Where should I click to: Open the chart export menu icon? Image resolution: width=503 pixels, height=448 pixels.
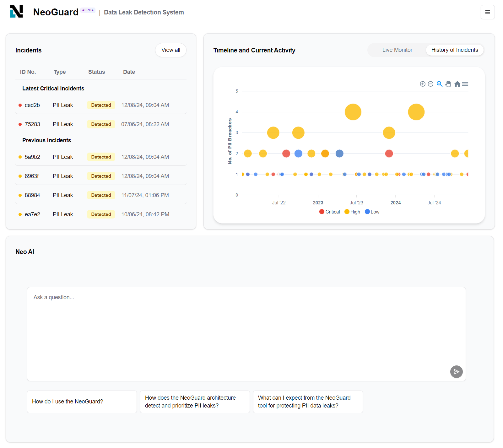465,84
